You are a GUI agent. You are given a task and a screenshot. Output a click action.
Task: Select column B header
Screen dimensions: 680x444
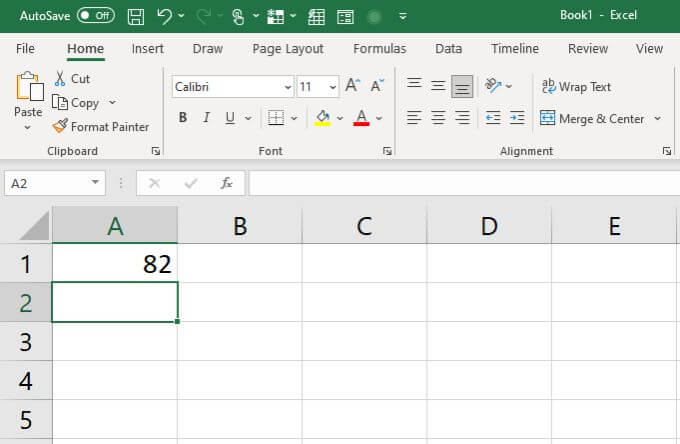(240, 225)
